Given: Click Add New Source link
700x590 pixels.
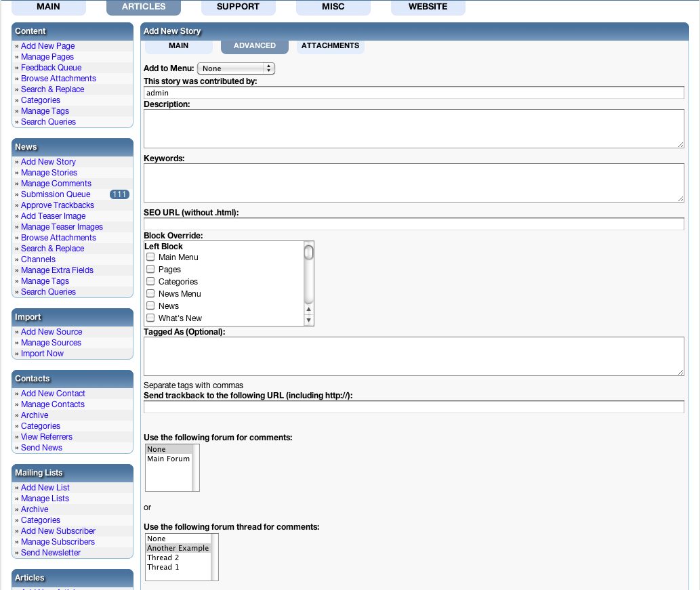Looking at the screenshot, I should [52, 332].
